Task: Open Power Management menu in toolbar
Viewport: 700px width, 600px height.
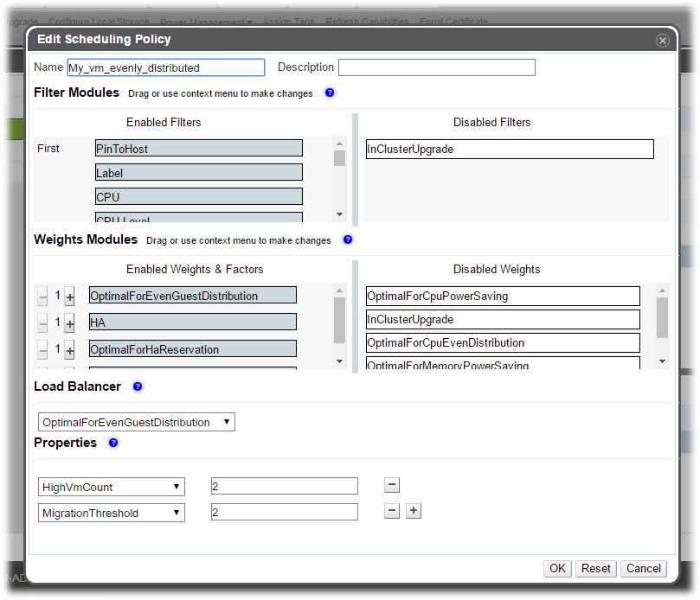Action: (x=207, y=22)
